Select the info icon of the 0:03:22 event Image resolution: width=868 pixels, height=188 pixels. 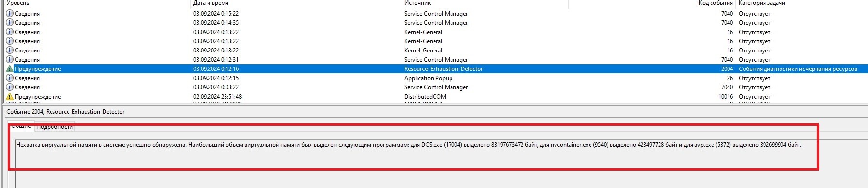[x=10, y=87]
